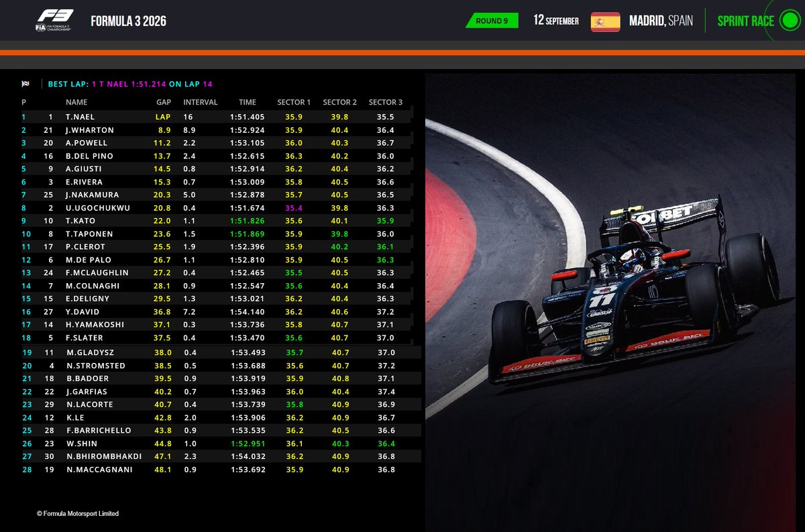Click the FIA Formula 3 Championship logo
This screenshot has height=532, width=805.
pyautogui.click(x=56, y=20)
